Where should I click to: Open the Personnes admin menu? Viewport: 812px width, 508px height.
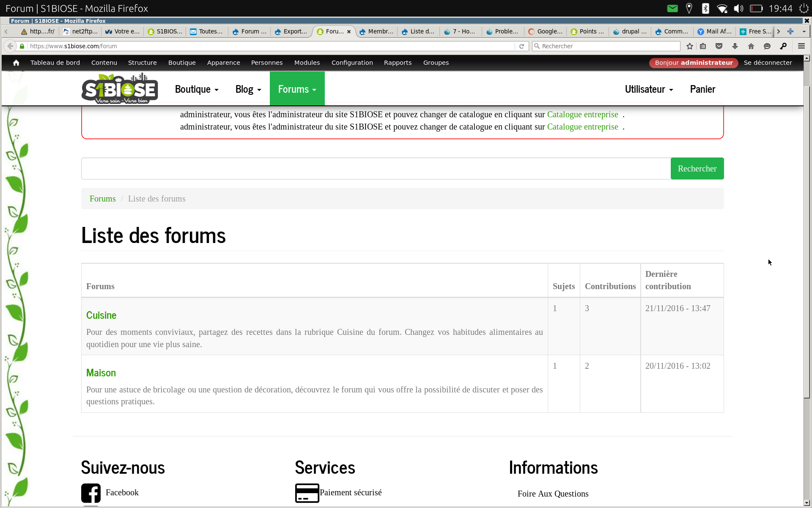coord(267,63)
